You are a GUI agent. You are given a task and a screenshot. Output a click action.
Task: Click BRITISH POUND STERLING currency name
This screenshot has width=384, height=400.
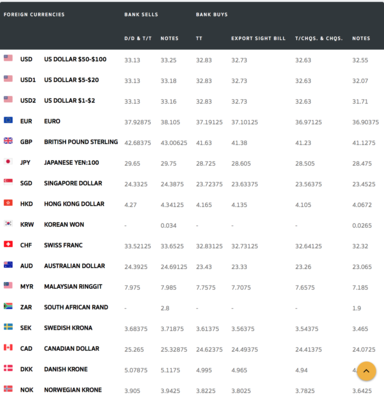point(81,142)
